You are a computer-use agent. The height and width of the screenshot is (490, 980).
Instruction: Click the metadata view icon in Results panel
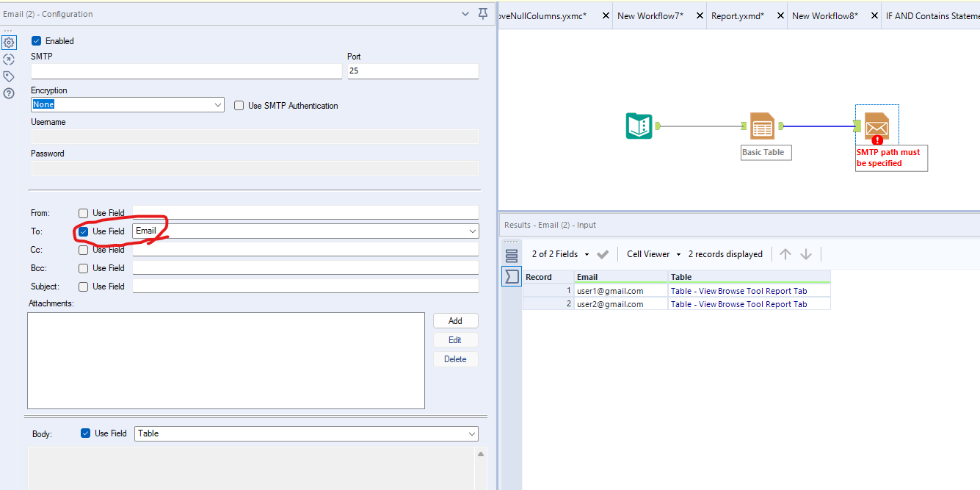[511, 254]
